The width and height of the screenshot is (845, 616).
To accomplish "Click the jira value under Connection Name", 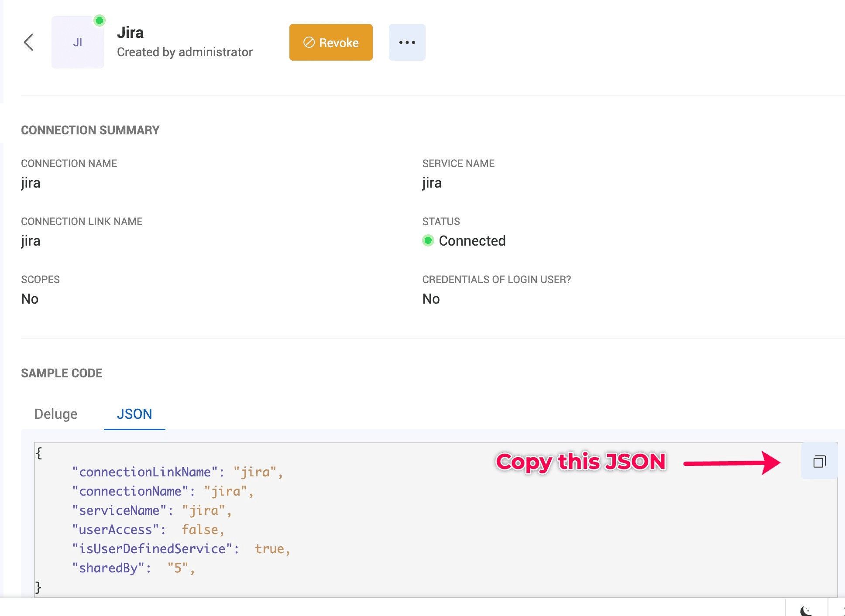I will click(x=31, y=183).
